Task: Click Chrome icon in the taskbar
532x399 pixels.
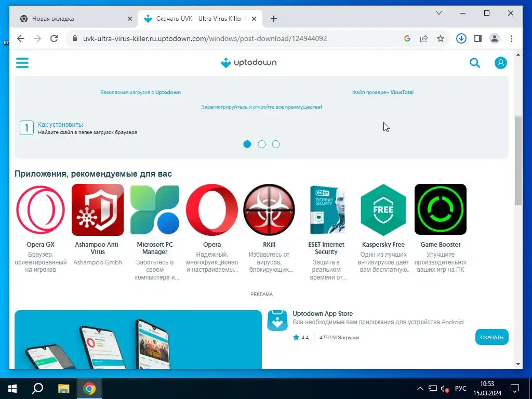Action: click(89, 389)
